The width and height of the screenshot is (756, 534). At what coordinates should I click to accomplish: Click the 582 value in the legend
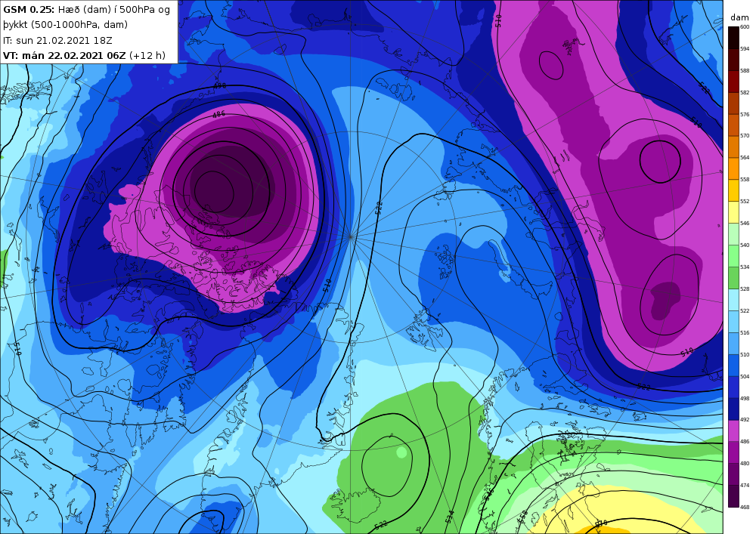pyautogui.click(x=745, y=92)
